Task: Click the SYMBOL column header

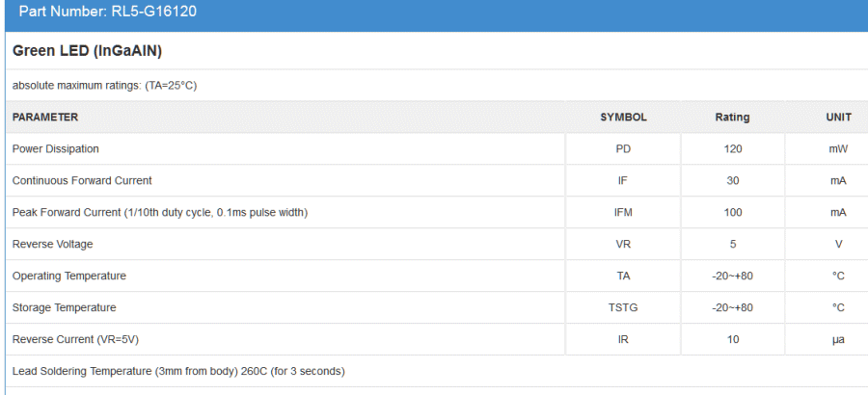Action: 623,118
